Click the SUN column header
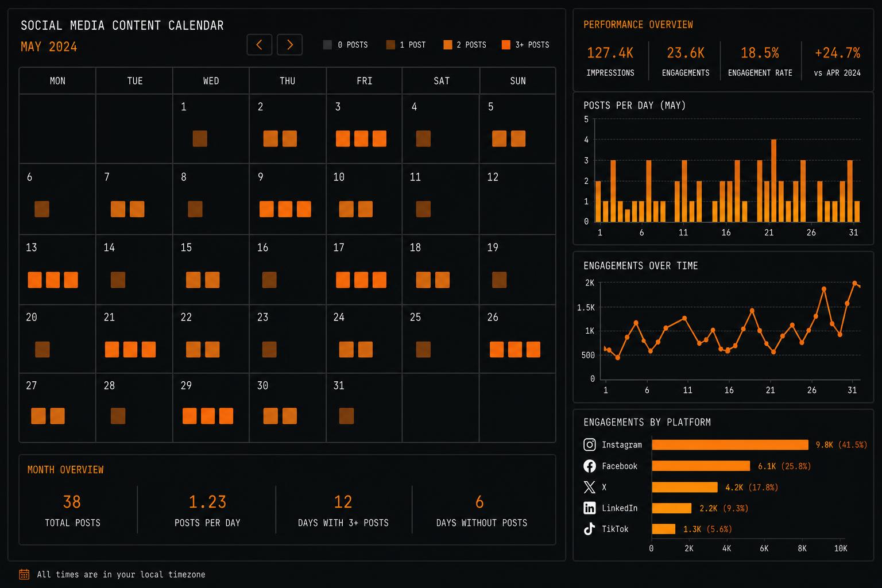Image resolution: width=882 pixels, height=588 pixels. click(x=518, y=81)
